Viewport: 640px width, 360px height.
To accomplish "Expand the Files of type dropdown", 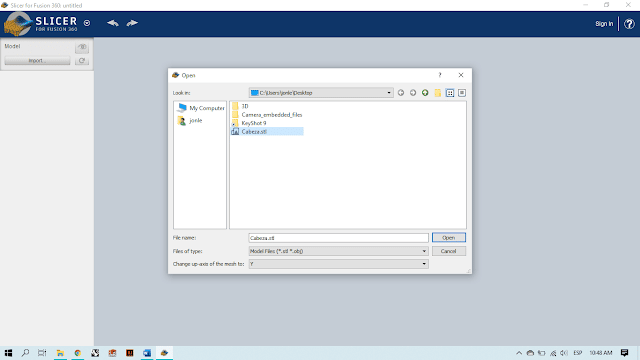I will click(x=338, y=251).
